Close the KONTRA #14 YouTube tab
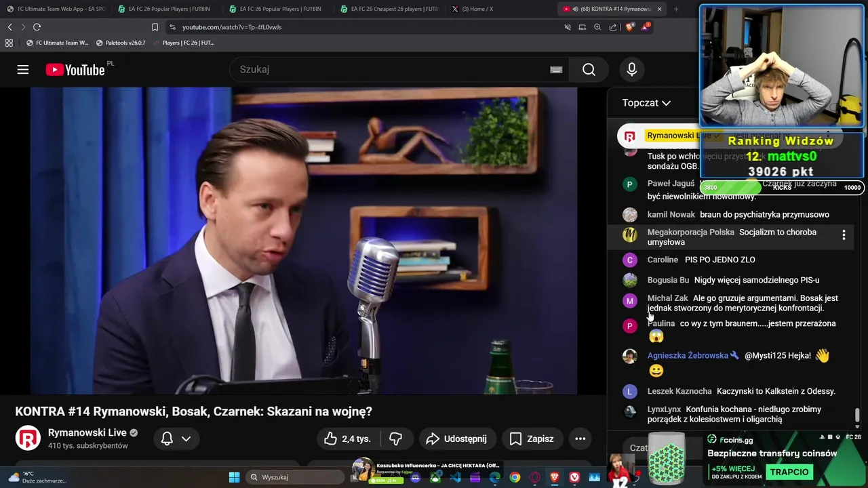 click(x=659, y=9)
